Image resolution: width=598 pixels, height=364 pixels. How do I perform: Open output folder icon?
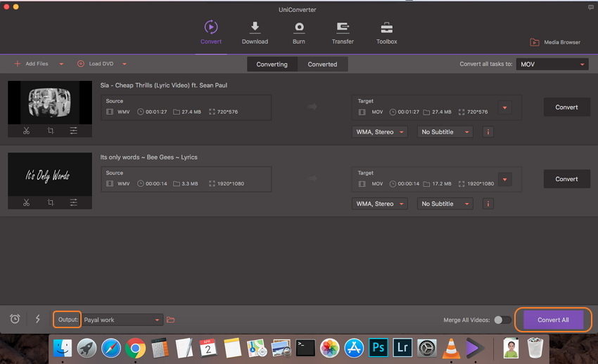coord(170,320)
